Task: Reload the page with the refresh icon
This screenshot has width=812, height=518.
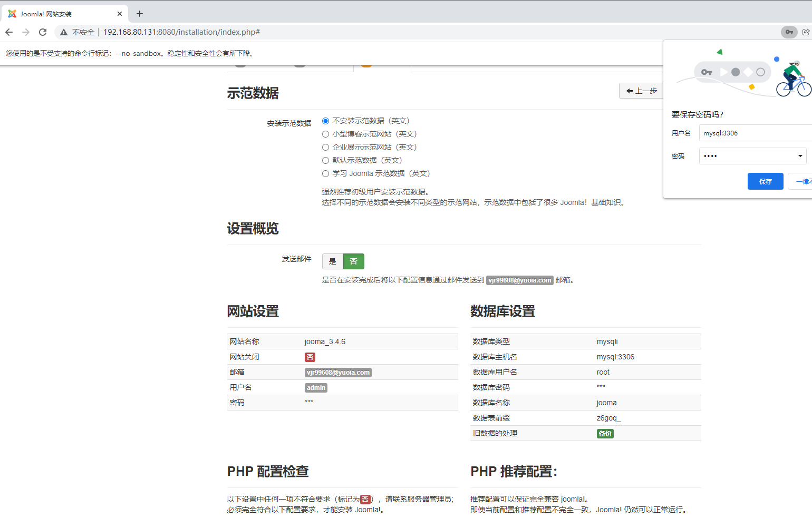Action: [43, 32]
